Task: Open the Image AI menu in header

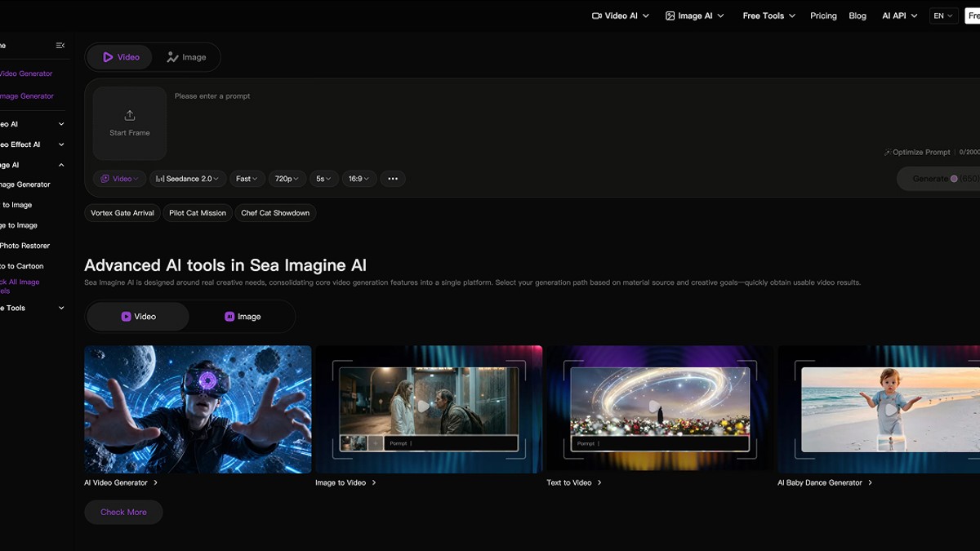Action: pyautogui.click(x=695, y=16)
